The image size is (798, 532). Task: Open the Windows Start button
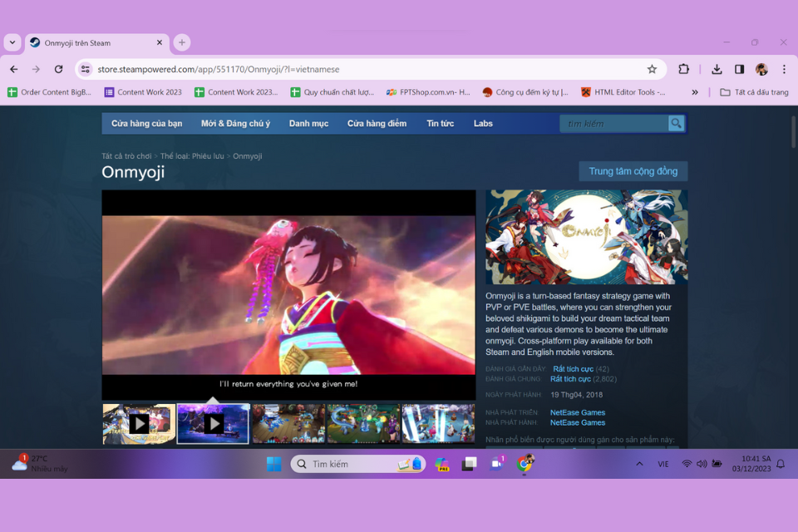(x=273, y=464)
